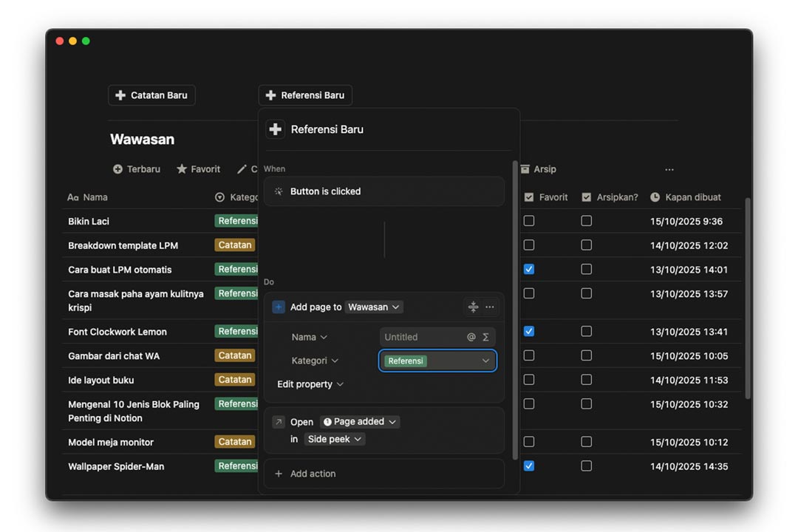Check the Favorit box for Bikin Laci
The width and height of the screenshot is (798, 532).
[x=529, y=221]
